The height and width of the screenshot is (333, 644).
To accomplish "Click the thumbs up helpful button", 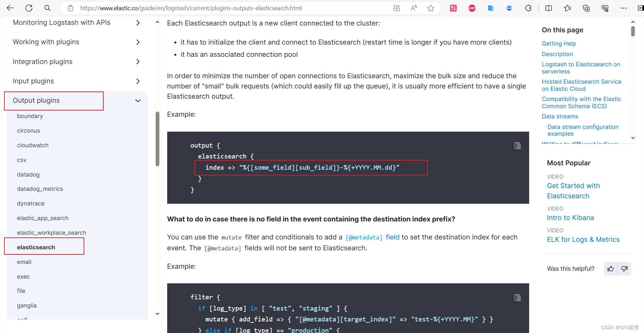I will tap(611, 269).
